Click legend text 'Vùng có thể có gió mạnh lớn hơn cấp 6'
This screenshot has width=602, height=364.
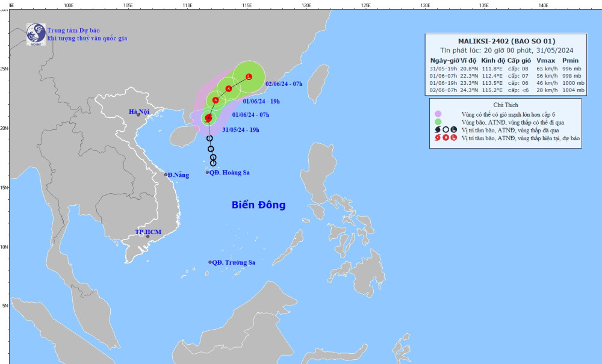point(508,114)
